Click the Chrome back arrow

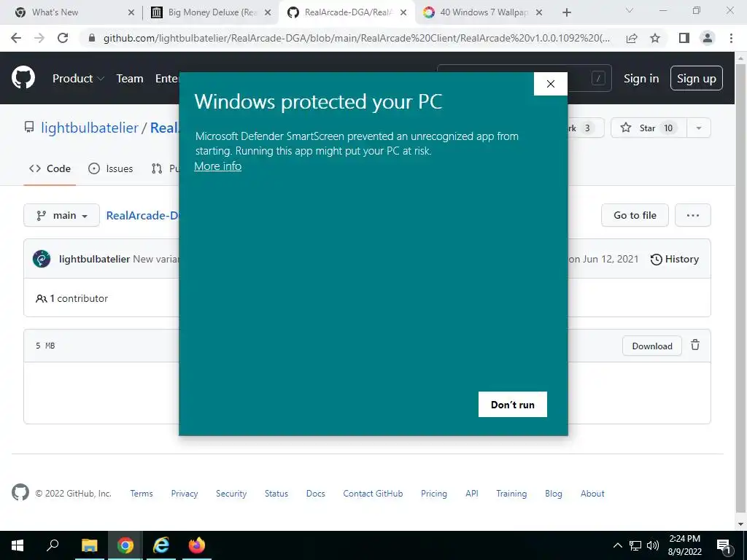[16, 38]
